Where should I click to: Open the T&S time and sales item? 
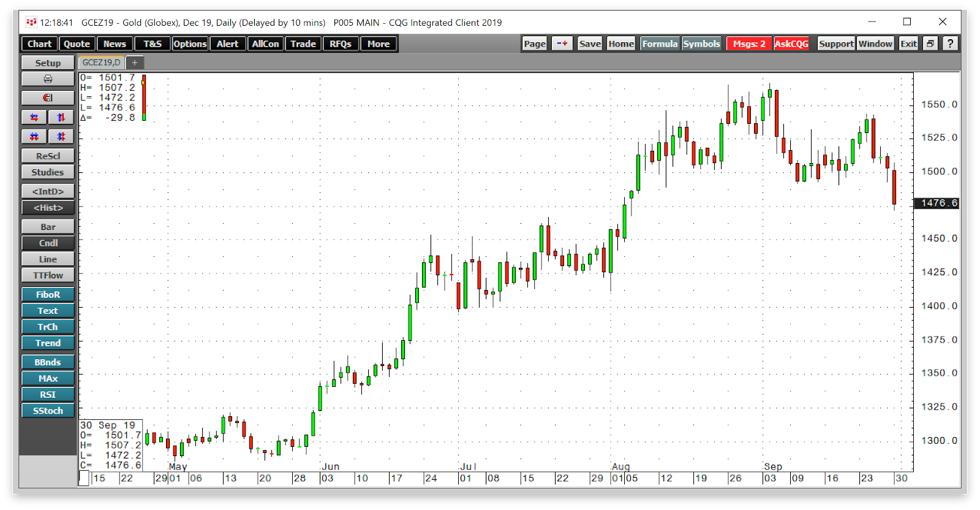tap(153, 44)
